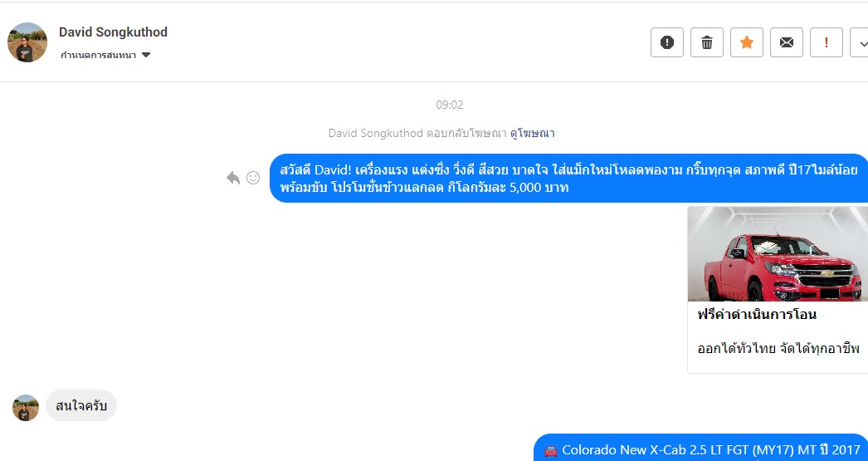
Task: Click the David Songkuthod name heading
Action: pyautogui.click(x=113, y=32)
